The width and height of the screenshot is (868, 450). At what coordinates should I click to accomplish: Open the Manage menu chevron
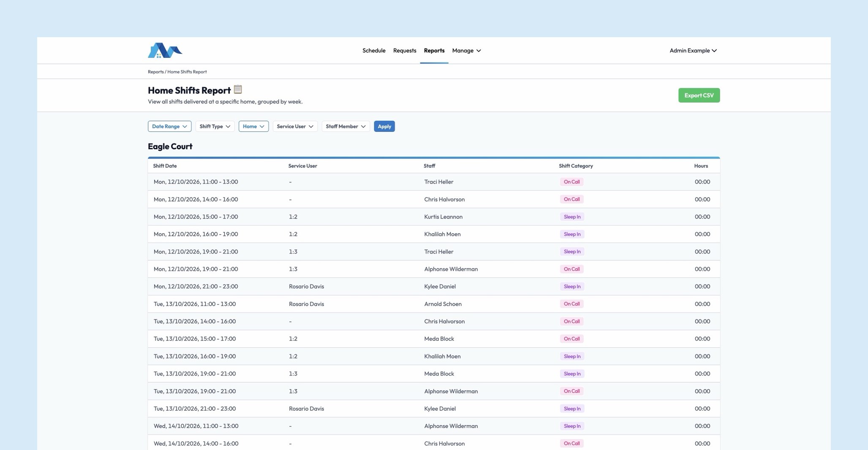coord(479,51)
